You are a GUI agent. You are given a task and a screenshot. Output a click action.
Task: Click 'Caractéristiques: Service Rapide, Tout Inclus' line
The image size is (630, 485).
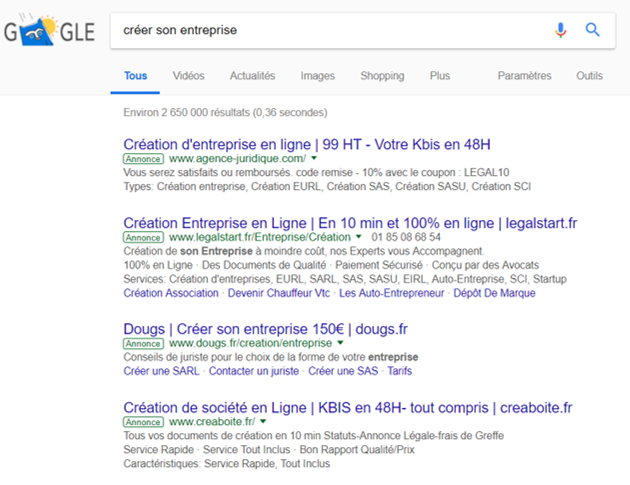click(x=227, y=464)
